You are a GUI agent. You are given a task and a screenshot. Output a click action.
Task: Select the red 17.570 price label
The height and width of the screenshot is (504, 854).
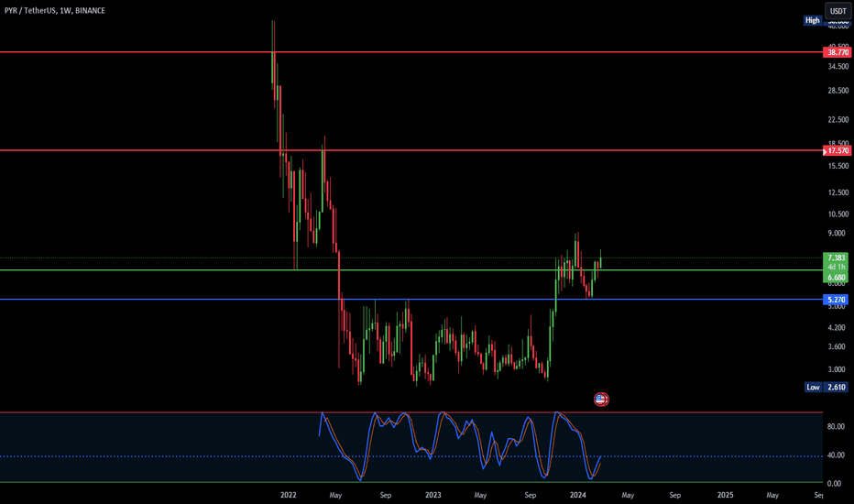tap(838, 151)
